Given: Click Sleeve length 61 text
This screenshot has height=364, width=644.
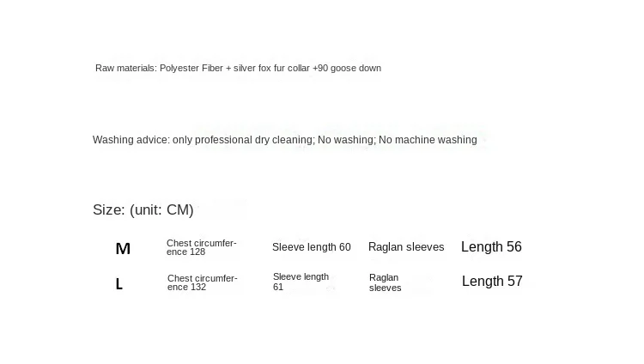Looking at the screenshot, I should coord(301,282).
